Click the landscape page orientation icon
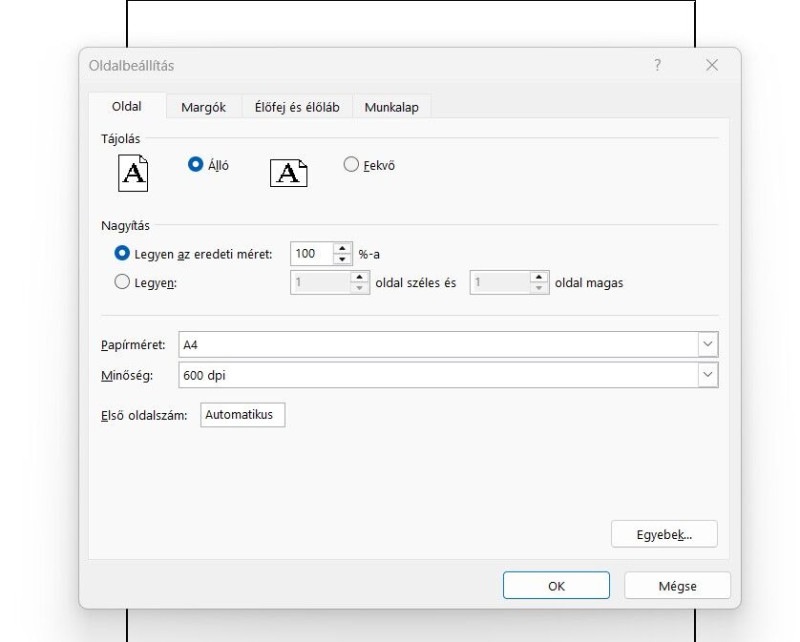This screenshot has width=800, height=642. (289, 173)
